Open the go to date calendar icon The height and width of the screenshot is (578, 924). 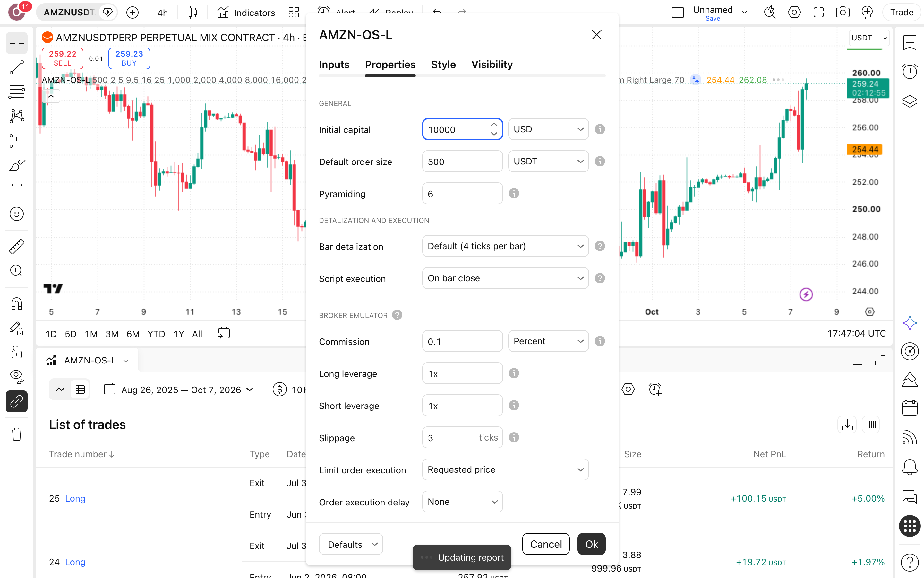(x=223, y=333)
